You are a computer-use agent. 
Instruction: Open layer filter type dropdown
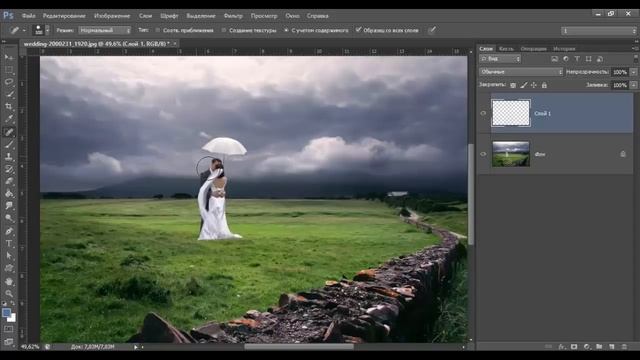pyautogui.click(x=500, y=59)
